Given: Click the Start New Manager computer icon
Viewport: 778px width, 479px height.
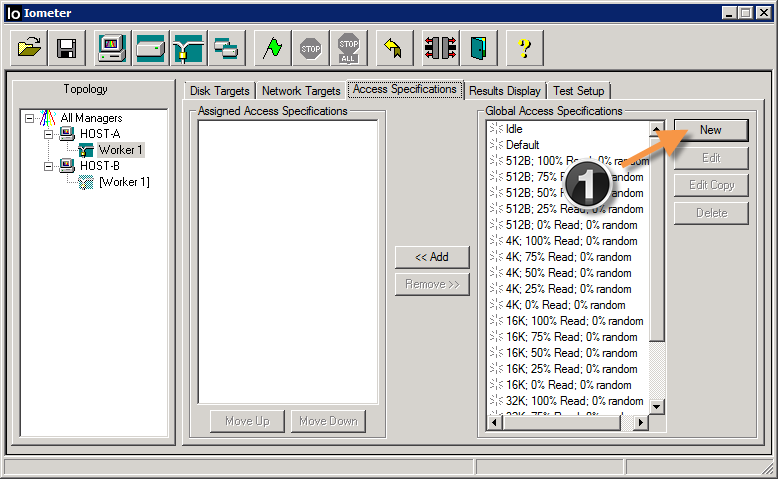Looking at the screenshot, I should click(x=112, y=47).
